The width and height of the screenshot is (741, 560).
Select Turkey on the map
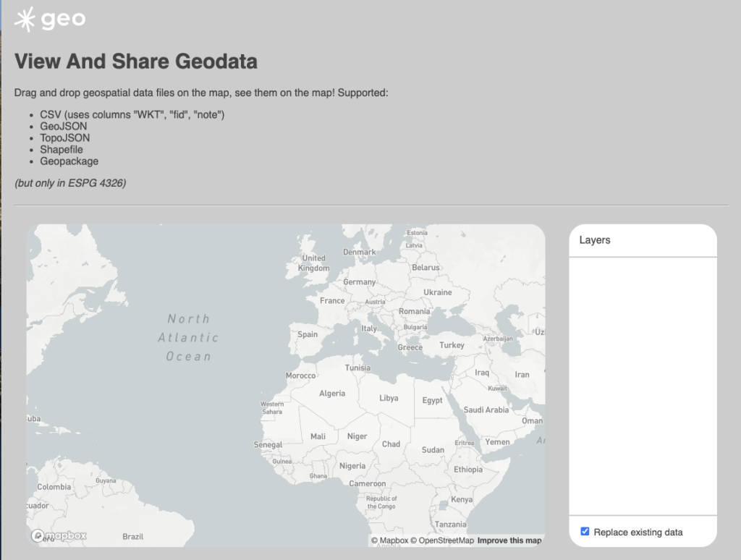click(451, 345)
